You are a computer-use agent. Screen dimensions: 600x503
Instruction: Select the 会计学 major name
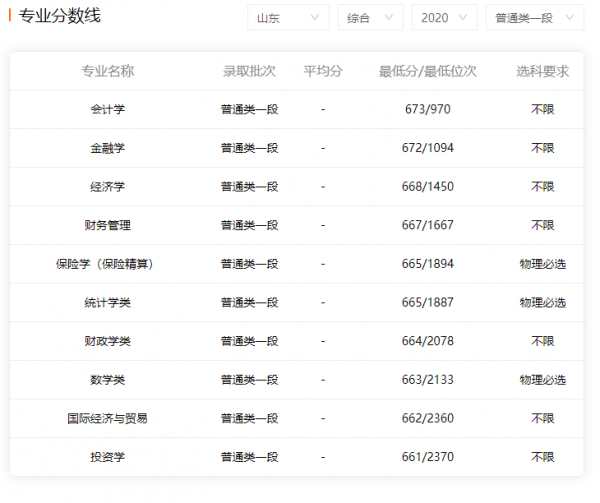108,109
